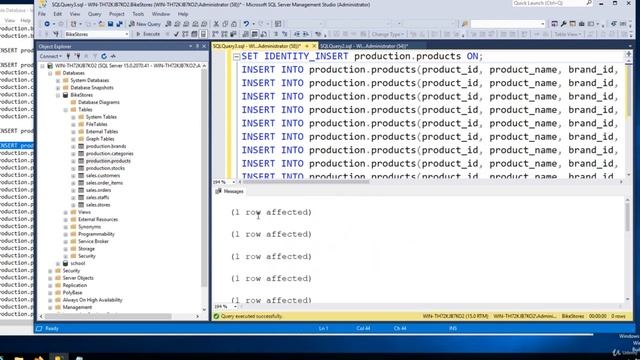
Task: Select the sales.customers table
Action: point(103,176)
